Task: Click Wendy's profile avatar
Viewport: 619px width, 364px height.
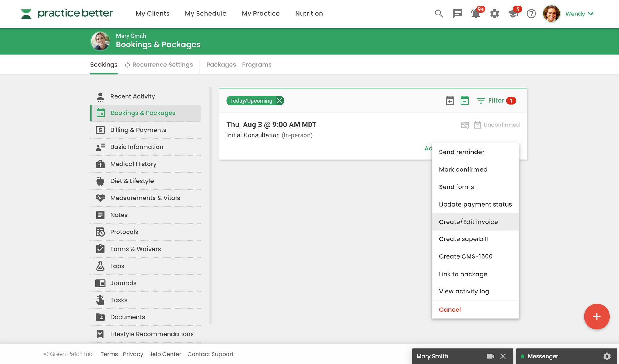Action: [x=552, y=14]
